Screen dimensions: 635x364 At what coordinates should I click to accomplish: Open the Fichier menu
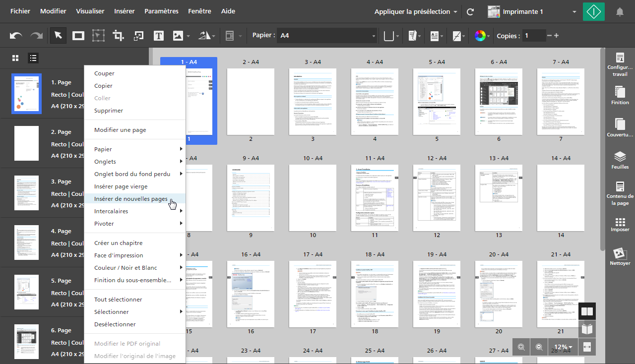tap(20, 11)
